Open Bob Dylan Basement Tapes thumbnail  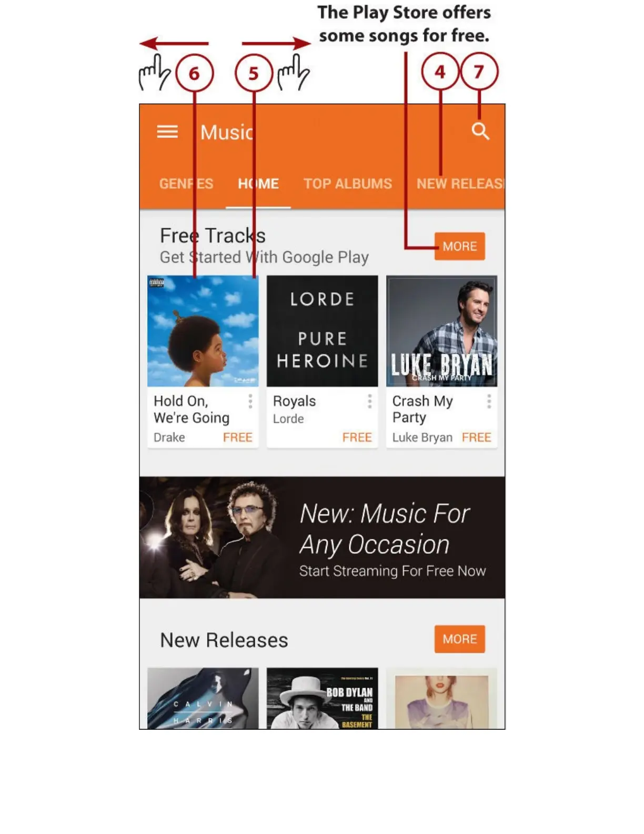(323, 699)
